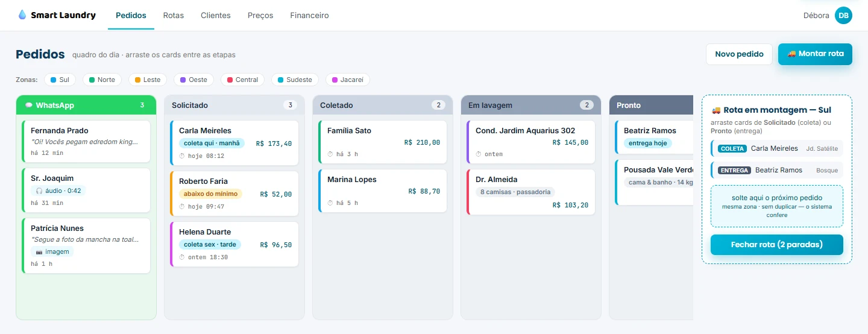Toggle the Jacareí zone filter
The width and height of the screenshot is (868, 334).
click(347, 80)
